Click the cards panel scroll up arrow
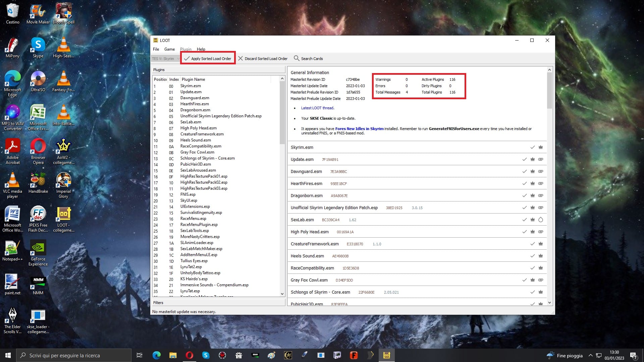Image resolution: width=644 pixels, height=362 pixels. pyautogui.click(x=549, y=70)
